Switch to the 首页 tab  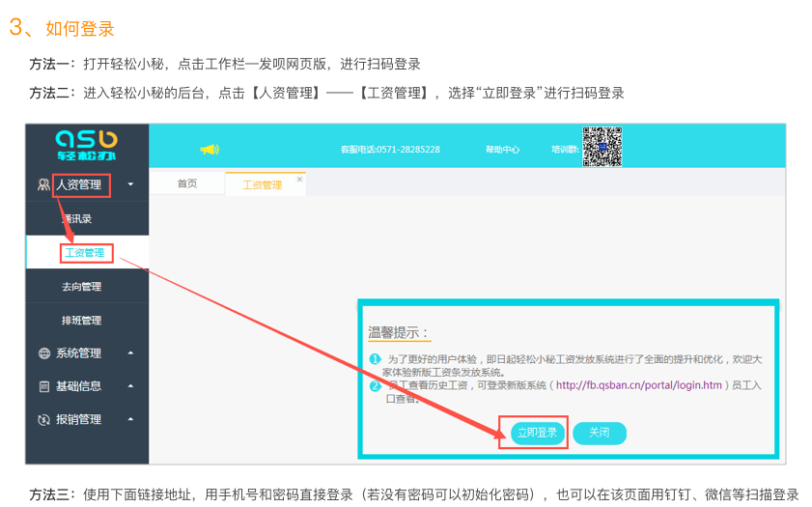point(187,183)
